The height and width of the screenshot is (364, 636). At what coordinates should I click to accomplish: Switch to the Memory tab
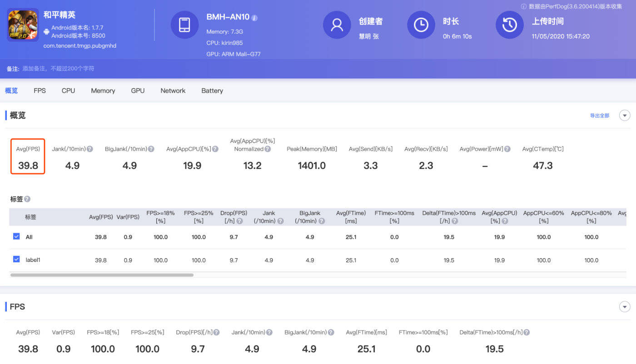[x=103, y=91]
